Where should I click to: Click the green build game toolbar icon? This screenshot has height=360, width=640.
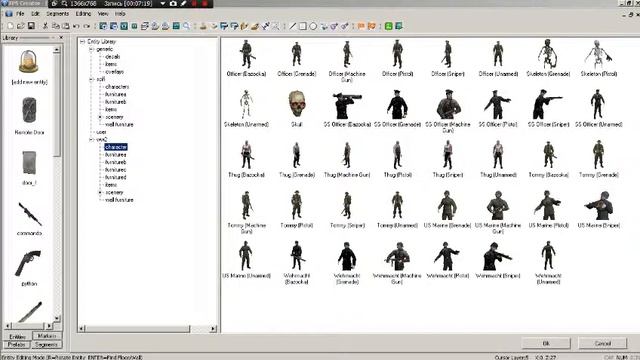pos(389,26)
